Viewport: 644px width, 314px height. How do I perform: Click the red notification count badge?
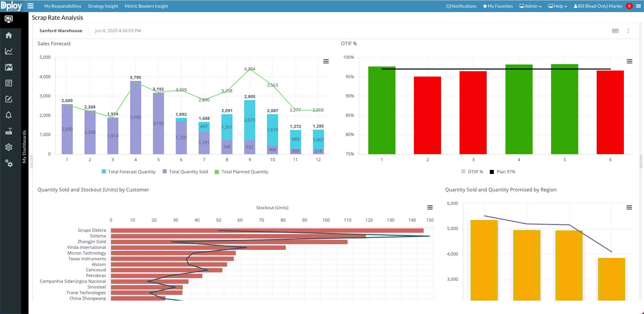coord(629,6)
